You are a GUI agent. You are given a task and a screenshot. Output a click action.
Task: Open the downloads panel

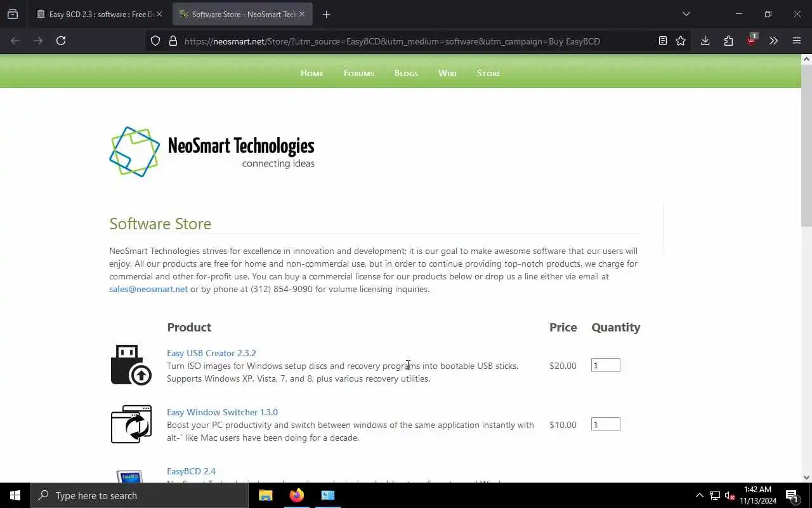click(705, 41)
